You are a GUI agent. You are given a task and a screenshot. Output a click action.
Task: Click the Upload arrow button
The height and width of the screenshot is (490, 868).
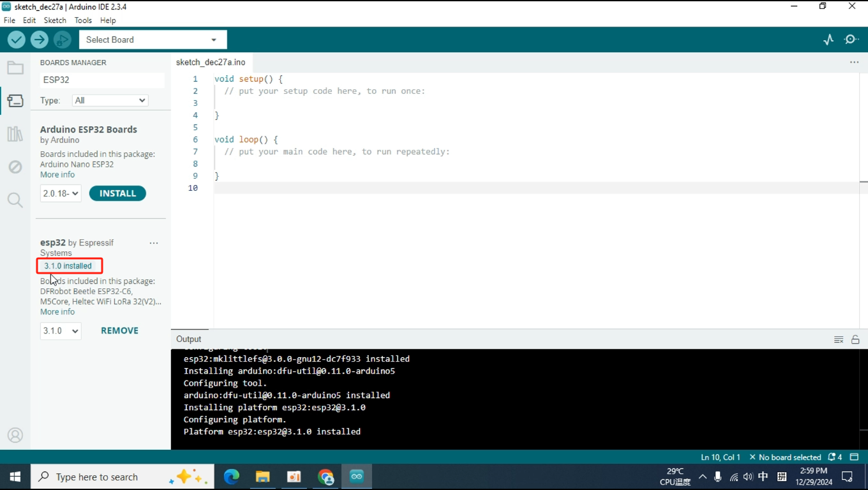(x=40, y=40)
